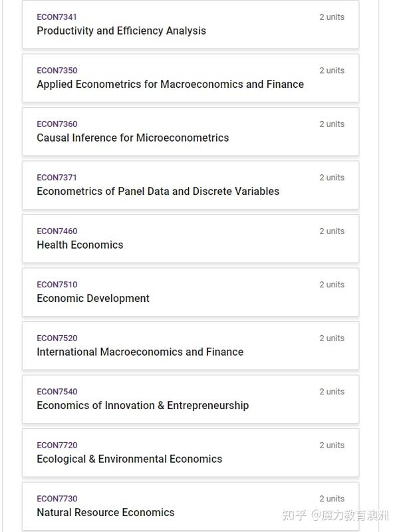Open the ECON7540 course code link
The width and height of the screenshot is (399, 532).
coord(57,392)
